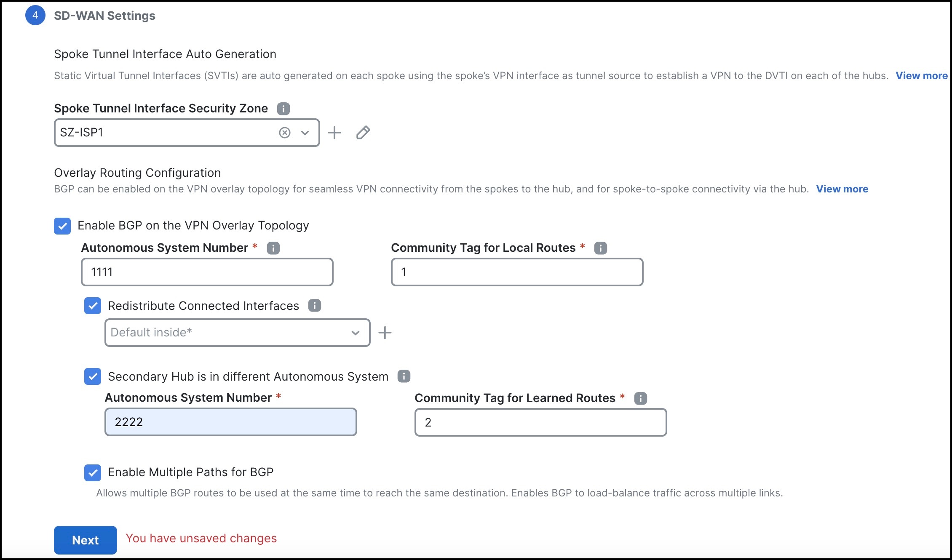Screen dimensions: 952x560
Task: Click the Autonomous System Number field showing 1111
Action: point(206,272)
